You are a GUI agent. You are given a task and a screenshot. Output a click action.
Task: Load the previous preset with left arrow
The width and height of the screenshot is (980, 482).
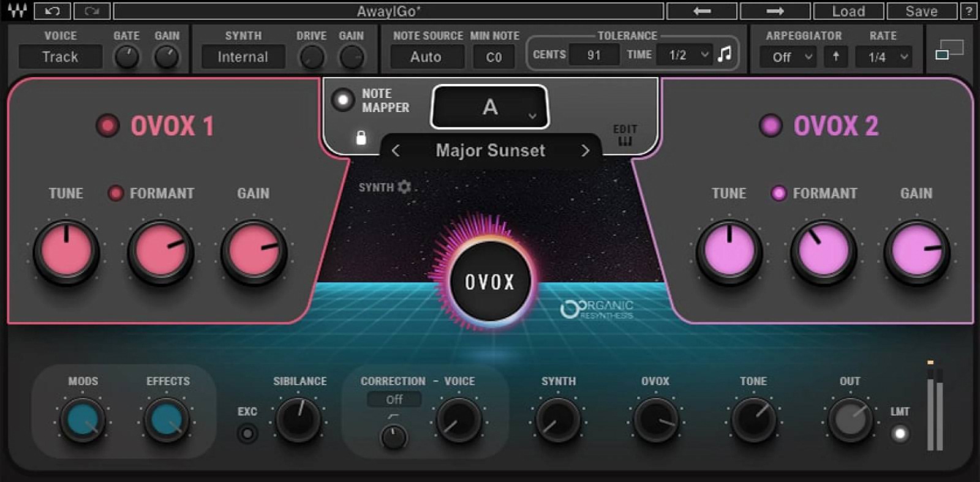[x=702, y=11]
